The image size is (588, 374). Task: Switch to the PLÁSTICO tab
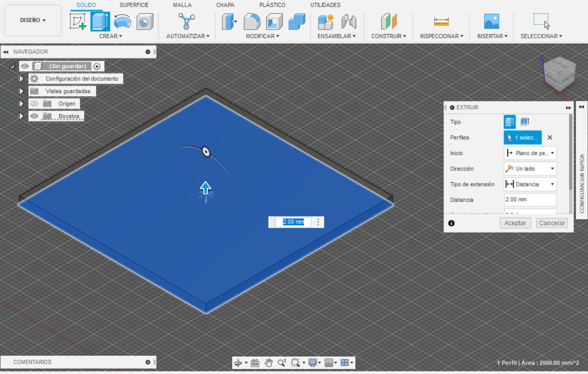click(272, 5)
